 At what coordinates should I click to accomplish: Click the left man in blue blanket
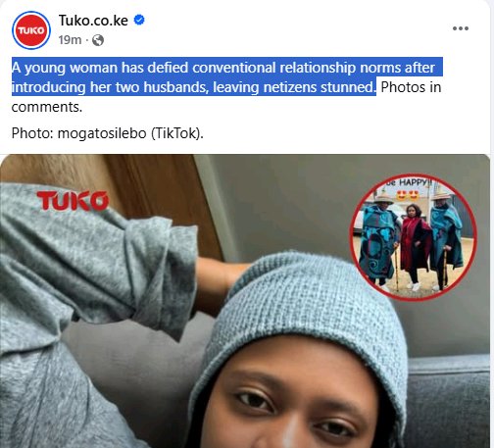coord(379,241)
